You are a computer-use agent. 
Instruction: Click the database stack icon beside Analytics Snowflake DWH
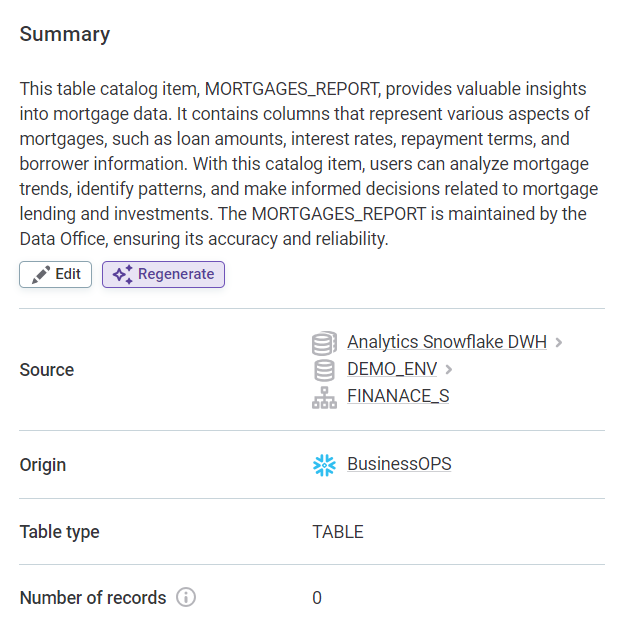pyautogui.click(x=324, y=343)
